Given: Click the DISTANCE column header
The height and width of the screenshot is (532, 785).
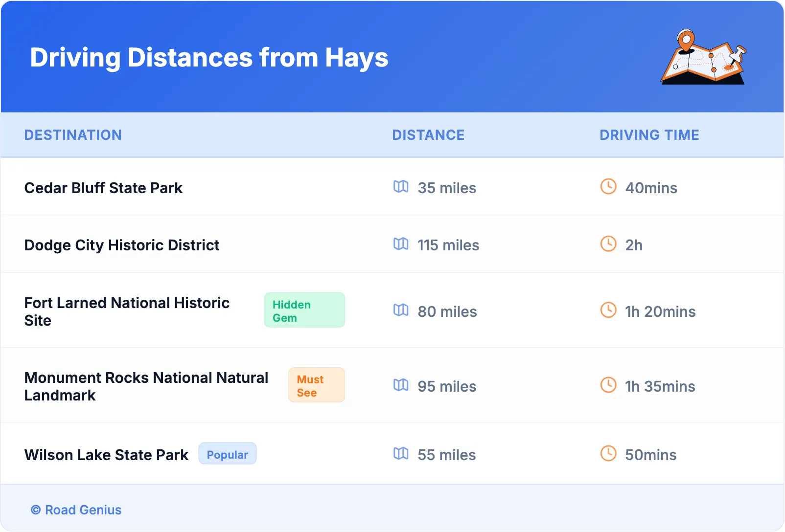Looking at the screenshot, I should click(x=428, y=135).
